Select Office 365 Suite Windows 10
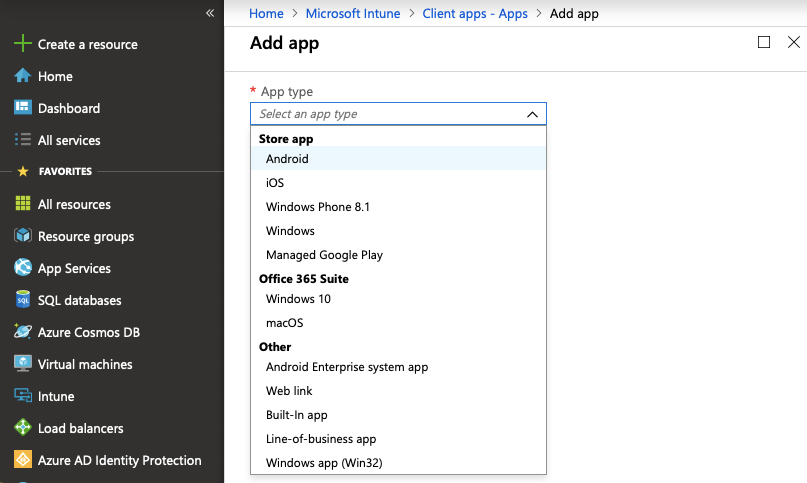Image resolution: width=807 pixels, height=483 pixels. (x=398, y=299)
